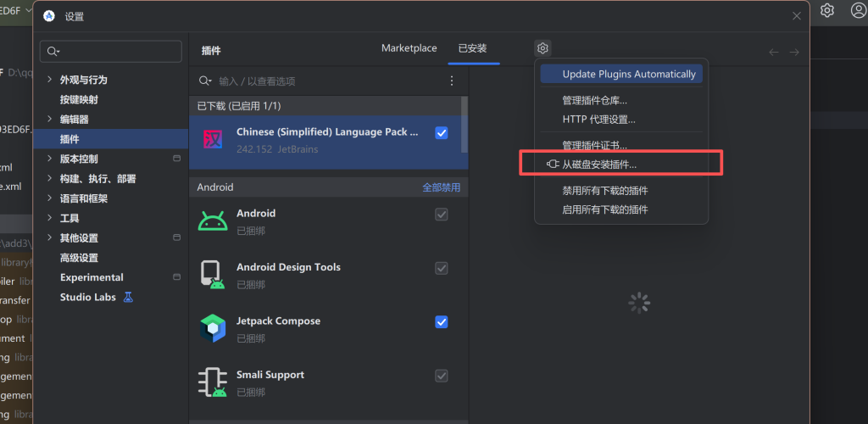Select Update Plugins Automatically menu item
Screen dimensions: 868x424
click(x=621, y=74)
